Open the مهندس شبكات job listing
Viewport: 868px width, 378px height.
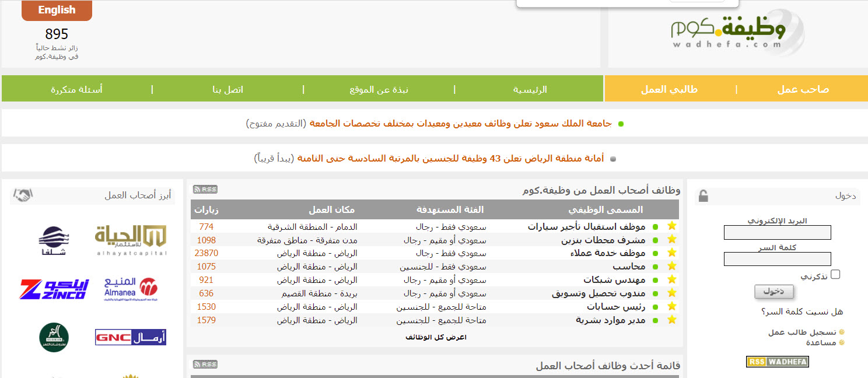click(614, 280)
